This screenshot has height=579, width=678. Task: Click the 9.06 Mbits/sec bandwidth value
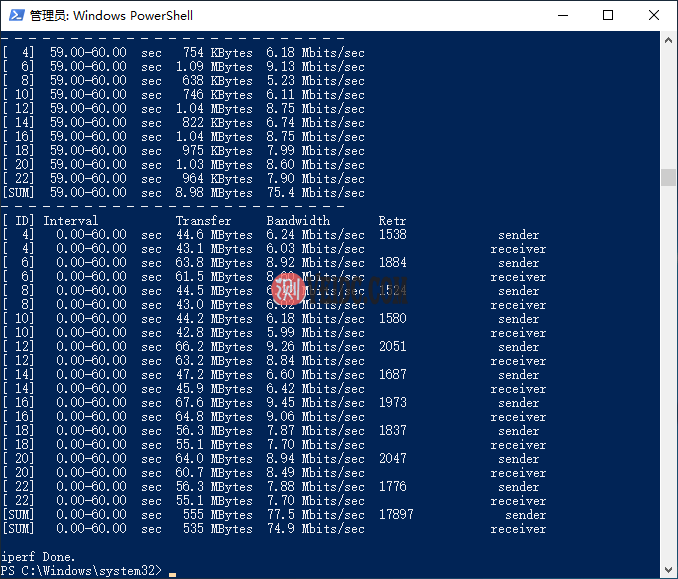[x=316, y=416]
